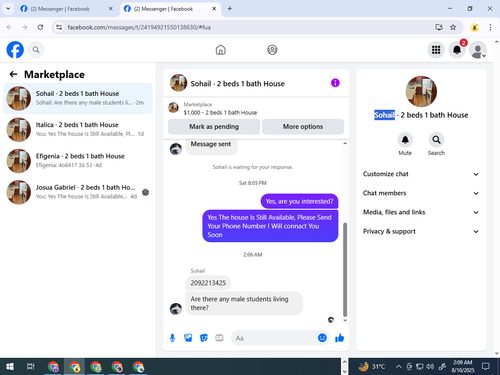
Task: Close the first Messenger tab
Action: [x=111, y=9]
